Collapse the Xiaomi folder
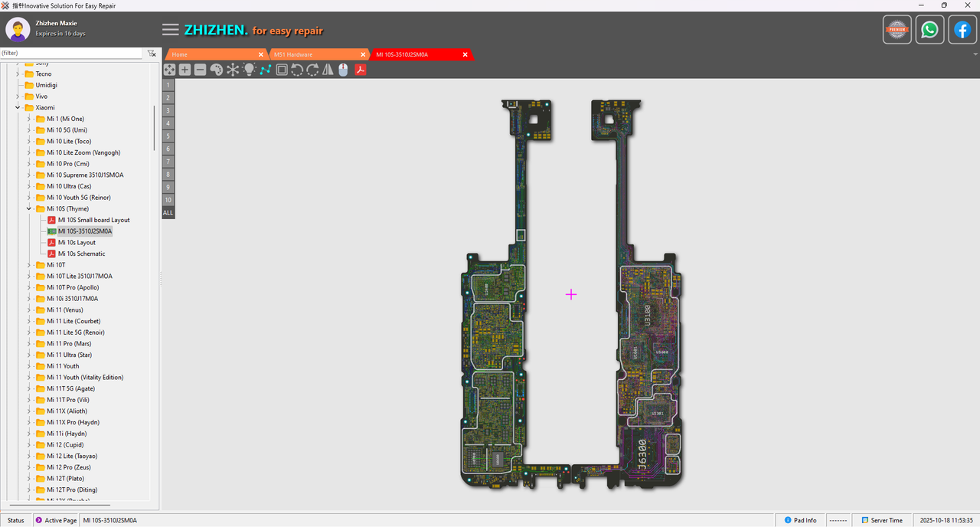This screenshot has width=980, height=527. (x=18, y=108)
